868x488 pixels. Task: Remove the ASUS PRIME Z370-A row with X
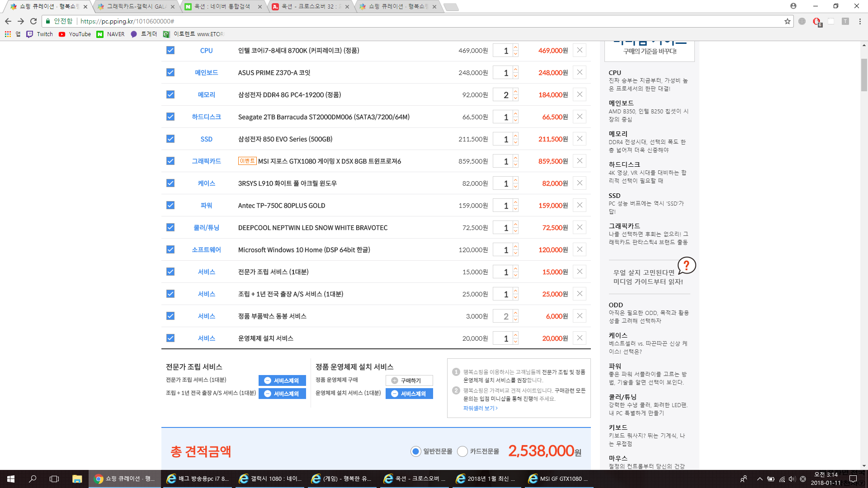(x=580, y=72)
